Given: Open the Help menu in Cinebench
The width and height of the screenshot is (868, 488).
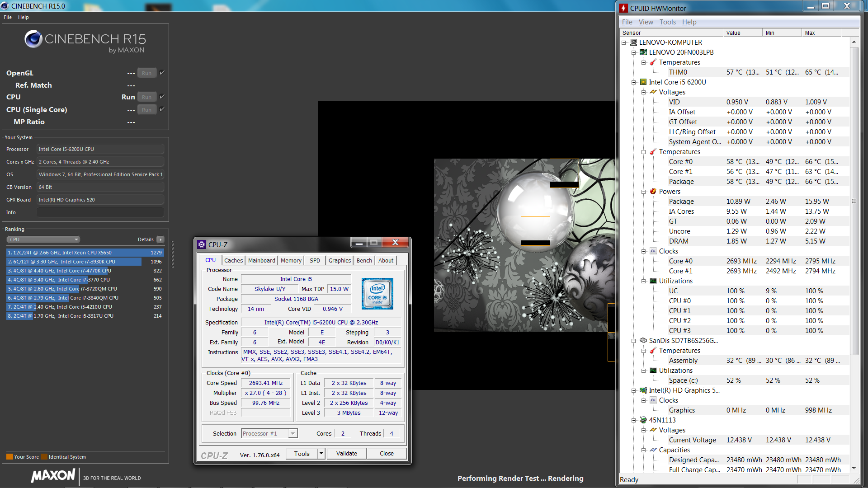Looking at the screenshot, I should (x=24, y=17).
